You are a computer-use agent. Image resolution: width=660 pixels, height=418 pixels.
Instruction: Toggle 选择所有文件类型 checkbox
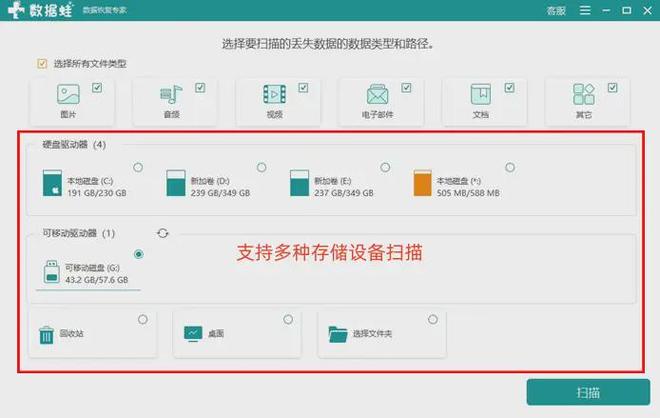(42, 64)
